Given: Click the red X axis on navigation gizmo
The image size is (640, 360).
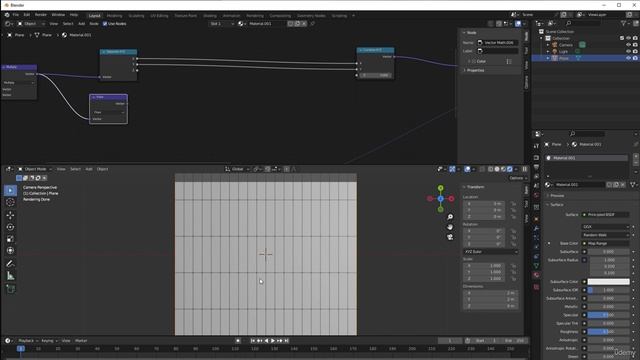Looking at the screenshot, I should [451, 199].
